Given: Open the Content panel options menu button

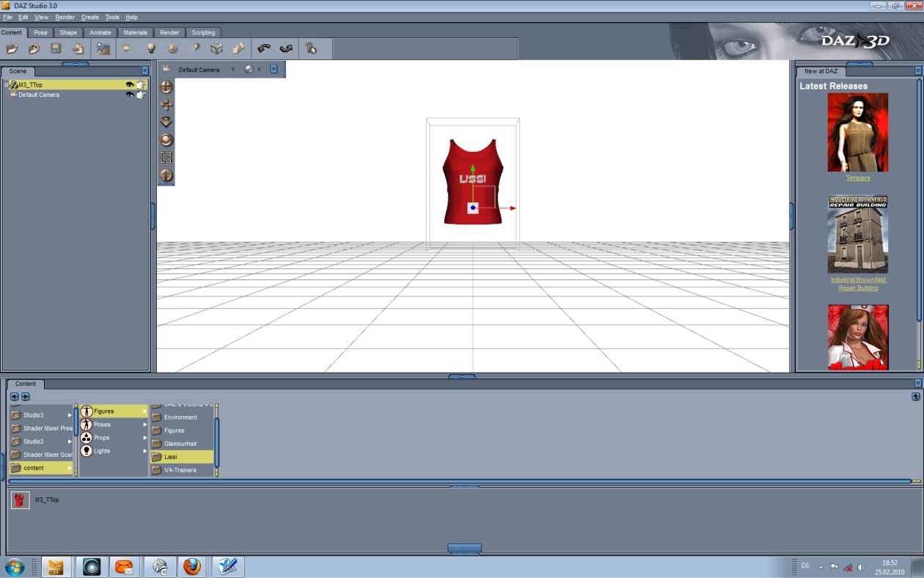Looking at the screenshot, I should [x=917, y=383].
